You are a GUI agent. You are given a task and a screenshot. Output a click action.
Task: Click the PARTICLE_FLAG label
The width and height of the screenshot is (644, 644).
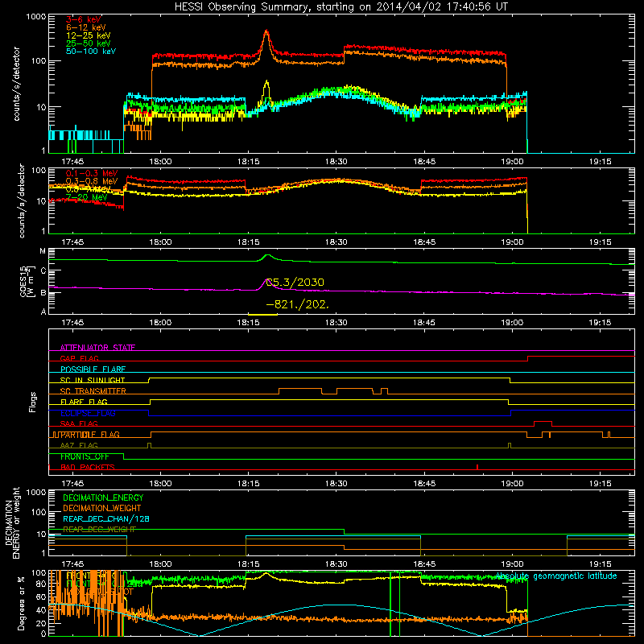(90, 435)
